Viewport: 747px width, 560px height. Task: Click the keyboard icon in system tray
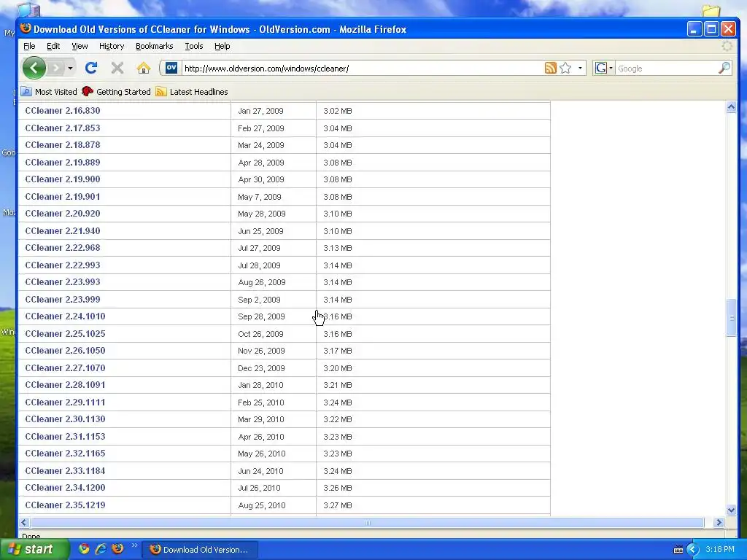coord(678,550)
